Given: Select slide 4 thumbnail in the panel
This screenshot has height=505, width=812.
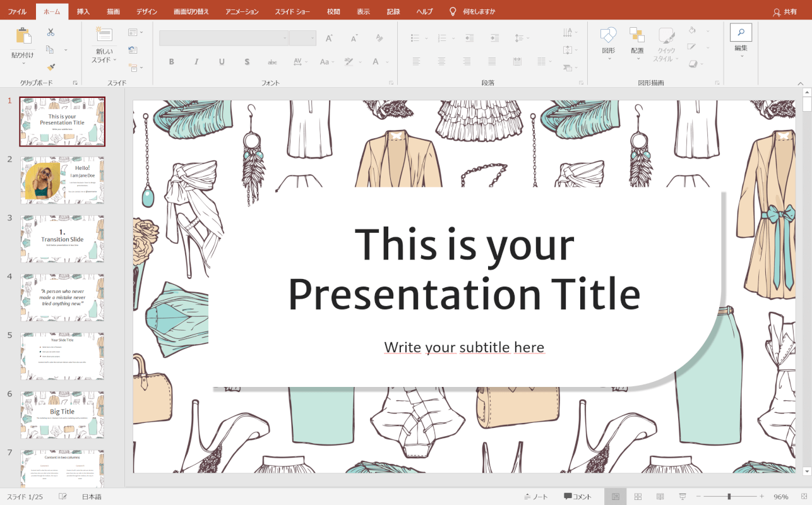Looking at the screenshot, I should coord(62,297).
